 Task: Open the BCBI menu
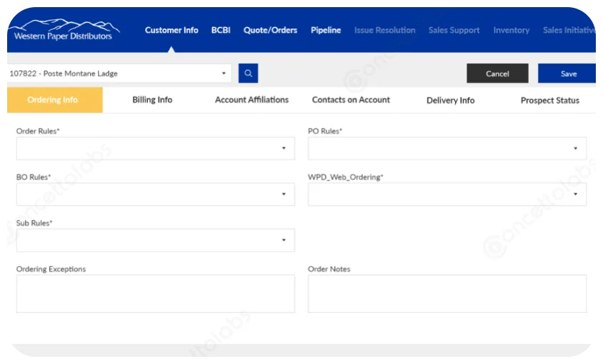click(221, 30)
